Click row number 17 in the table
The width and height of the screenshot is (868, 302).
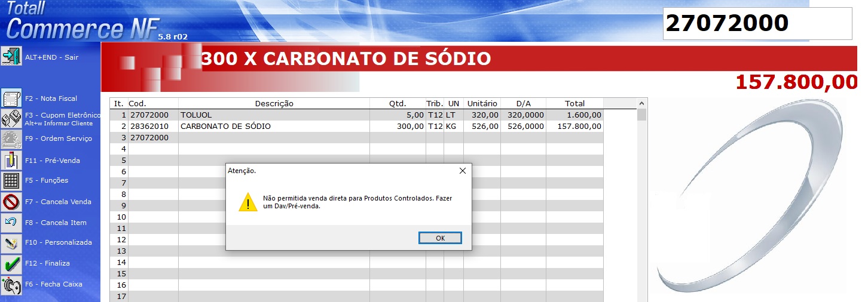point(121,296)
